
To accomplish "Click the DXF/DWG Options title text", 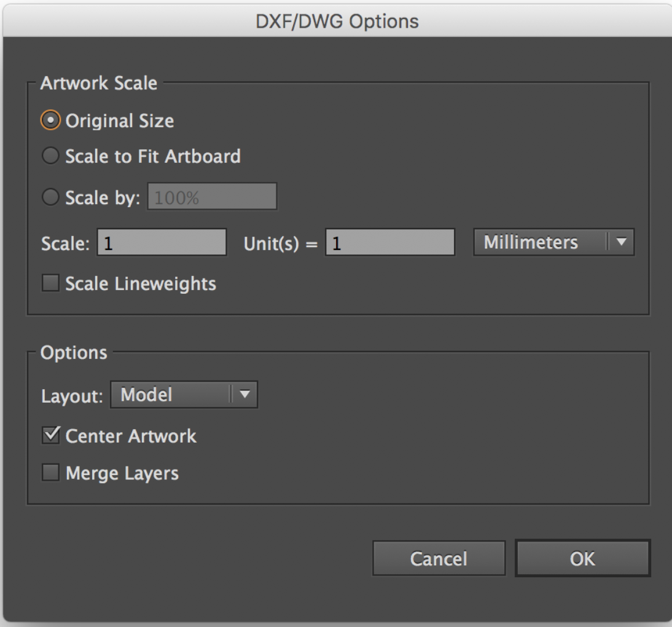I will tap(337, 22).
